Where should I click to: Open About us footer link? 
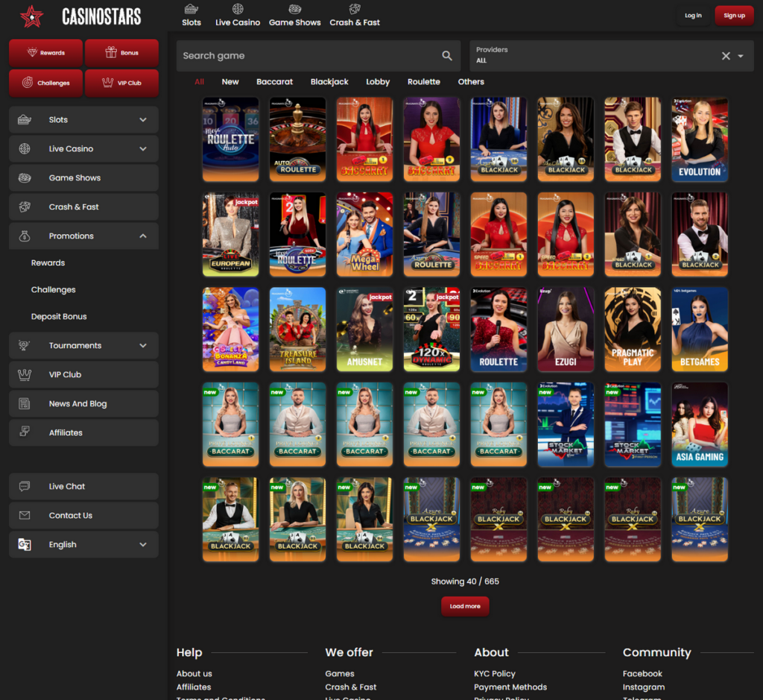[194, 674]
